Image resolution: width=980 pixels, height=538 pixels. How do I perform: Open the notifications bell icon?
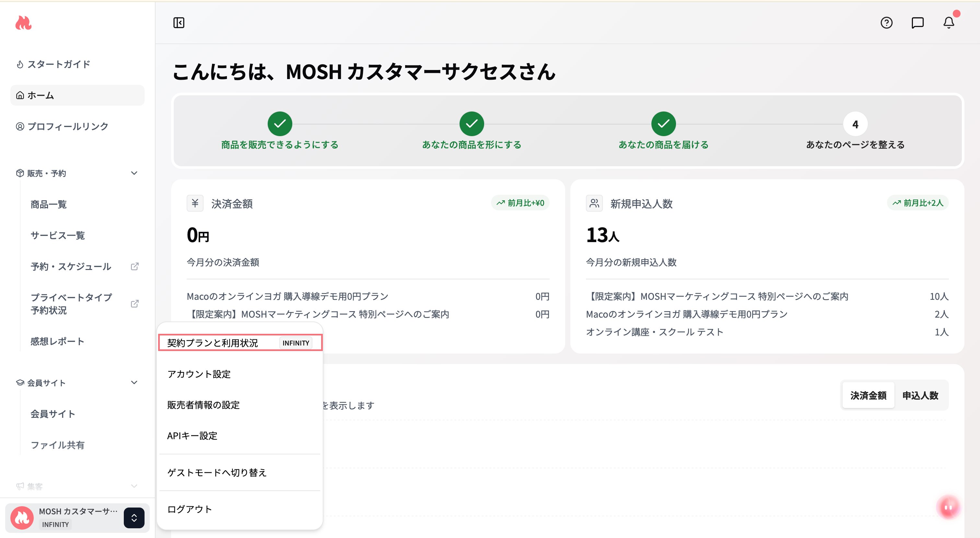949,23
